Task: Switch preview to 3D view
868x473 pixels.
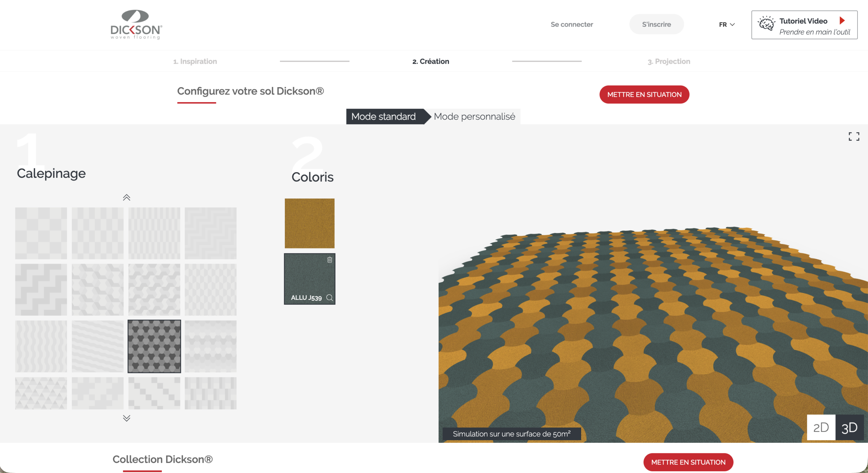Action: tap(849, 427)
